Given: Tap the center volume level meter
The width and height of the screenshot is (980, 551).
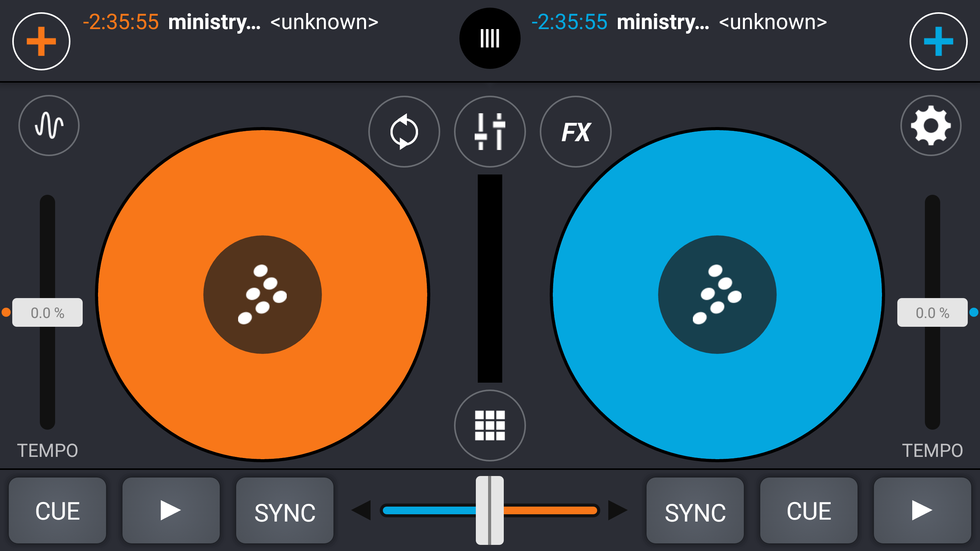Looking at the screenshot, I should coord(490,279).
